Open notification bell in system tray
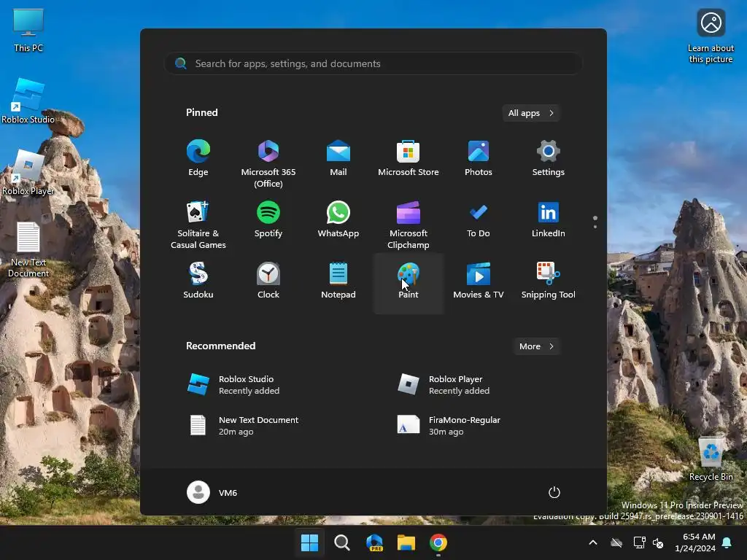Image resolution: width=747 pixels, height=560 pixels. point(727,542)
